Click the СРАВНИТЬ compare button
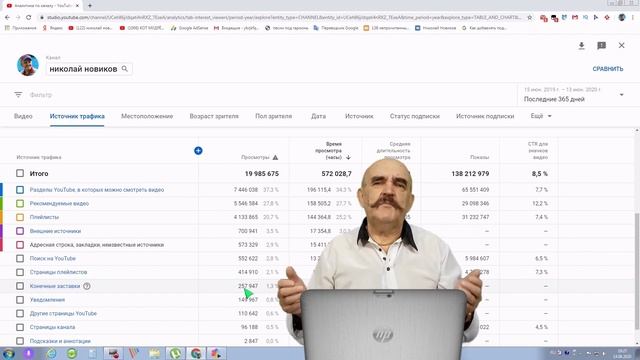640x360 pixels. (x=608, y=69)
